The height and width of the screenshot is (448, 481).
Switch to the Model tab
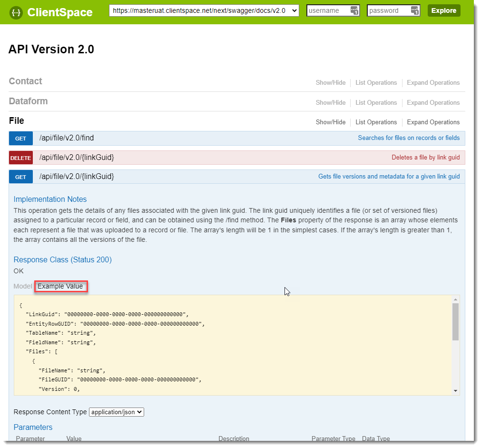click(22, 287)
